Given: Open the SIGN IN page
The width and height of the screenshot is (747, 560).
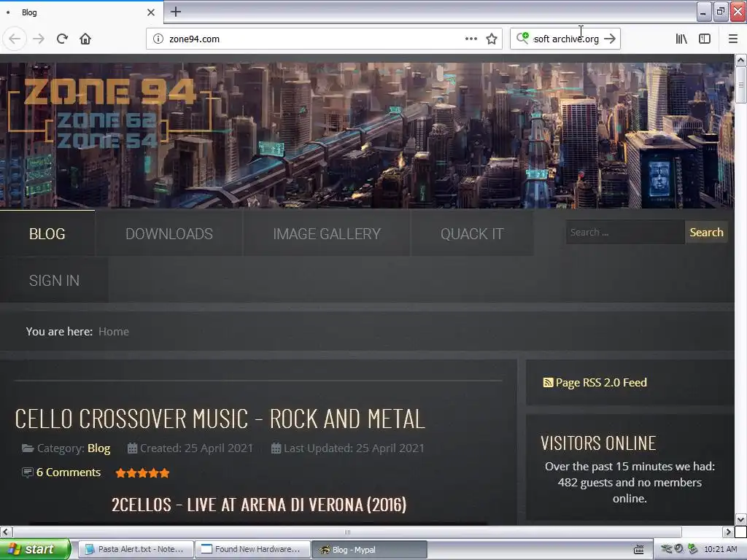Looking at the screenshot, I should [x=54, y=281].
